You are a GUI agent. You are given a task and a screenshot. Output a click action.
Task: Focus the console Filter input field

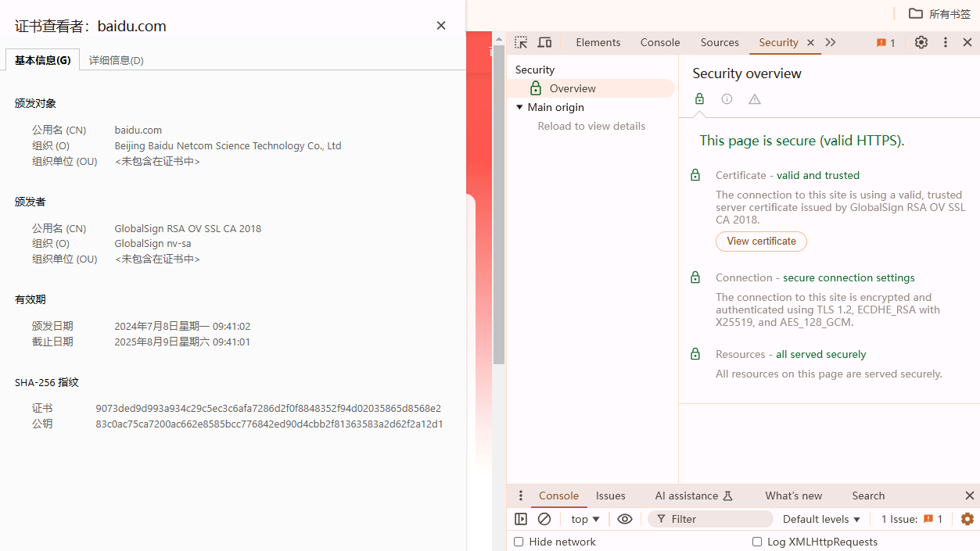[710, 519]
